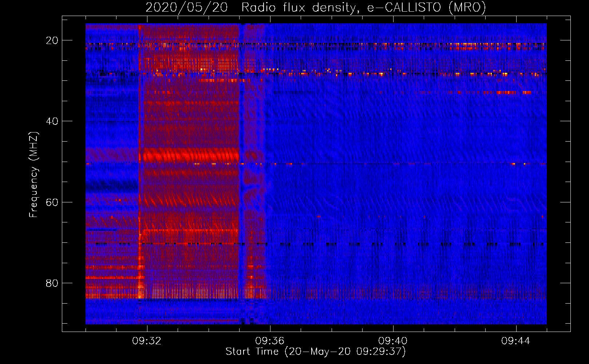
Task: Click the 09:44 time tick label
Action: pos(516,341)
